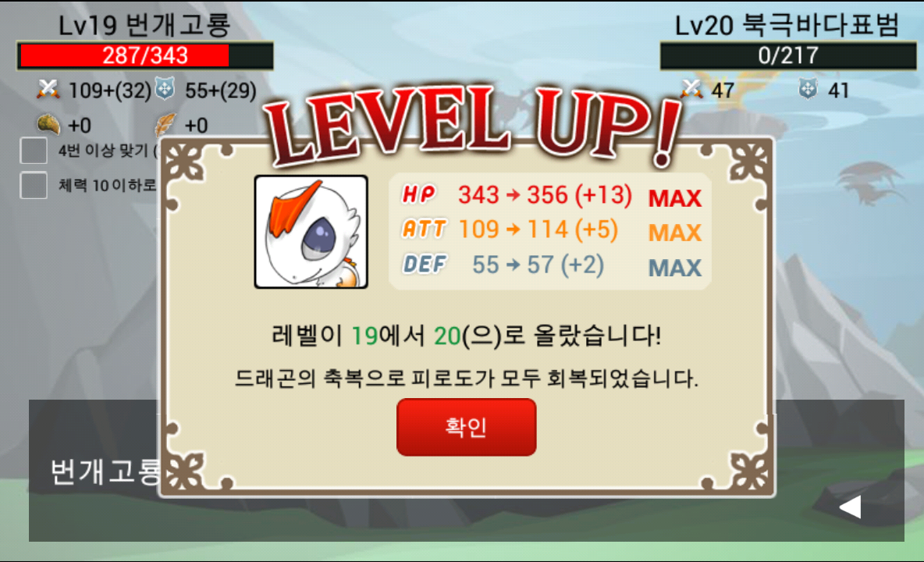The height and width of the screenshot is (562, 924).
Task: Click the enemy defense shield icon beside 41
Action: click(x=807, y=90)
